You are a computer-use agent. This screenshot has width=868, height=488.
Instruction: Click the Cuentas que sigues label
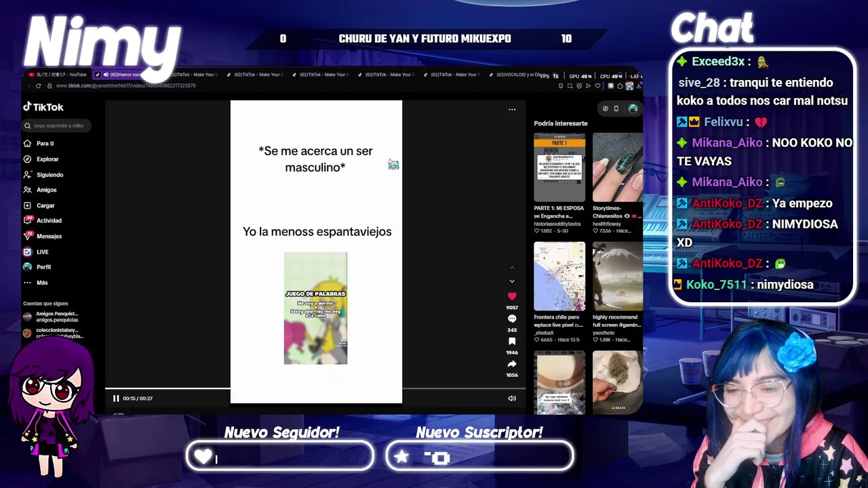45,304
